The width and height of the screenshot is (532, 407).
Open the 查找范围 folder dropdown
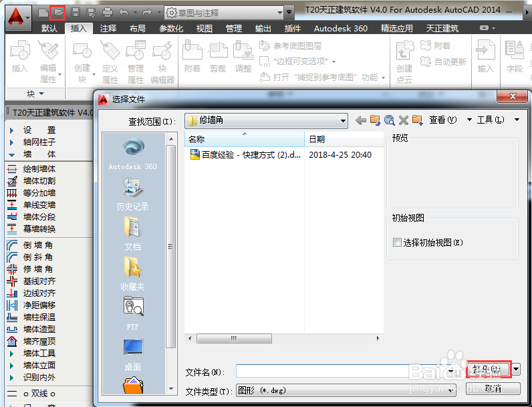pyautogui.click(x=343, y=121)
